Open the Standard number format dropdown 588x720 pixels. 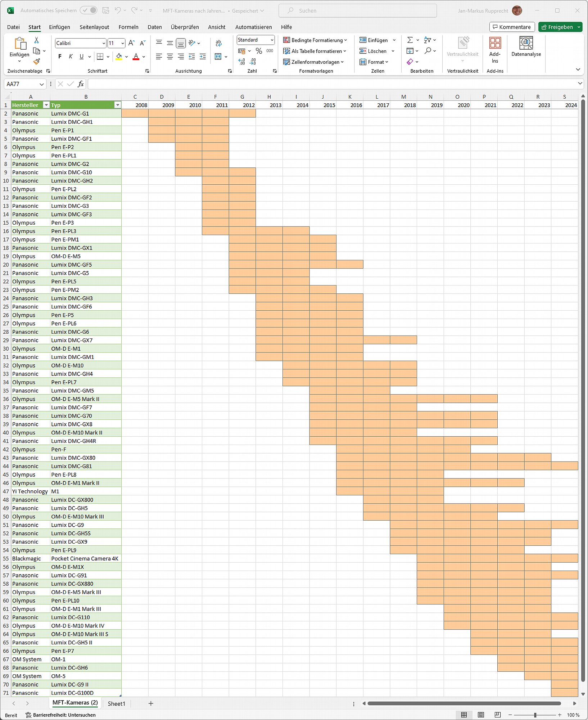pyautogui.click(x=272, y=40)
